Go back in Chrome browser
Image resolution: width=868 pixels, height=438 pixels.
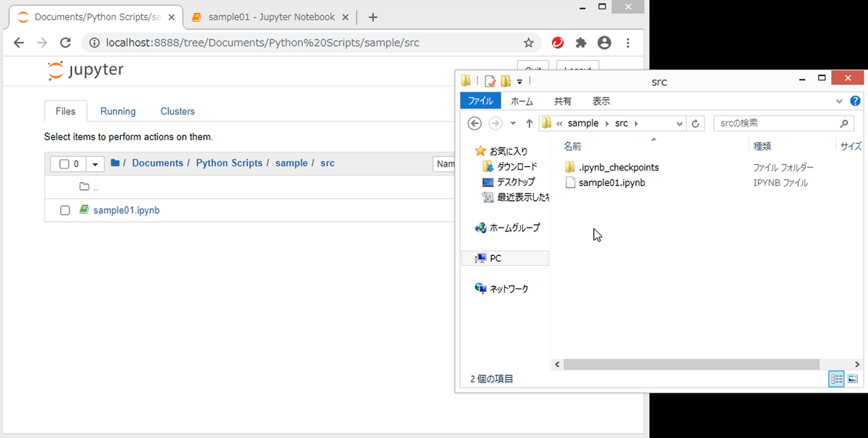coord(19,43)
